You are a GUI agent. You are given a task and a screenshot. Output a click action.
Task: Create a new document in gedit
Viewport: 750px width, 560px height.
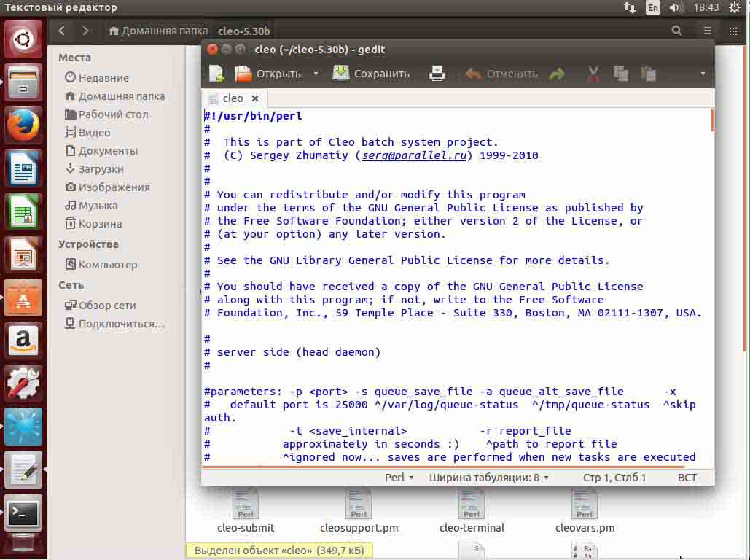216,74
